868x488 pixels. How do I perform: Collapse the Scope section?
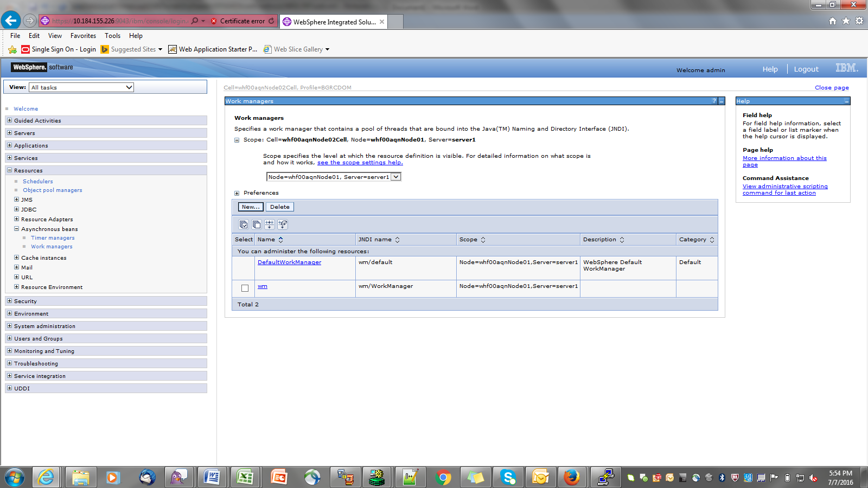pyautogui.click(x=237, y=140)
